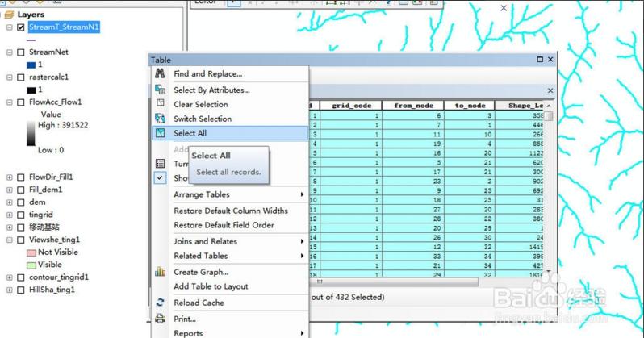Expand the FlowDir_Fill1 layer tree node

point(10,177)
